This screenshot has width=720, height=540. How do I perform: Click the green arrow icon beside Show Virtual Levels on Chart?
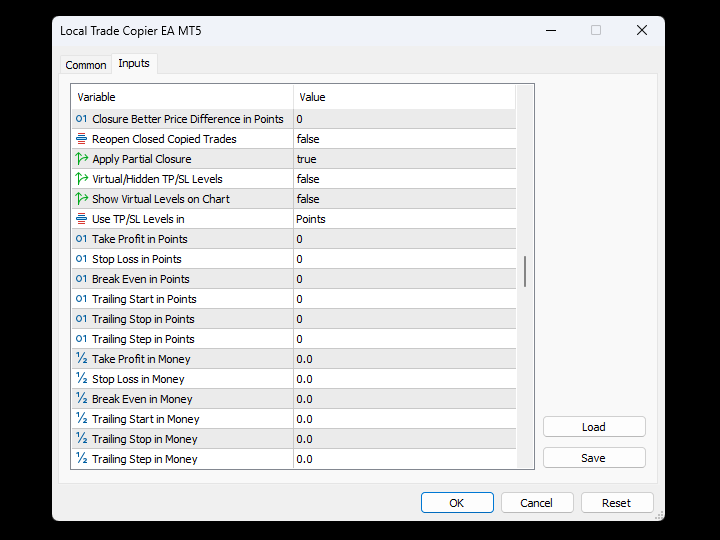click(x=81, y=199)
